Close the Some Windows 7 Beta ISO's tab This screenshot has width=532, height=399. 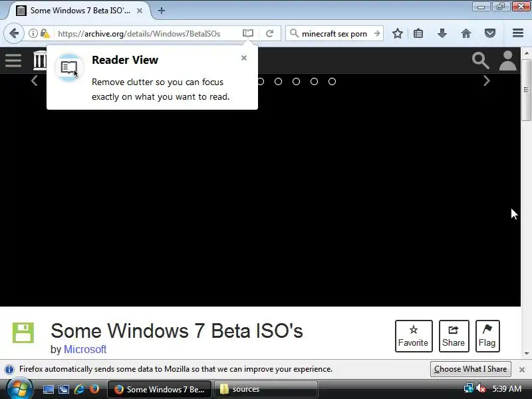pos(140,11)
